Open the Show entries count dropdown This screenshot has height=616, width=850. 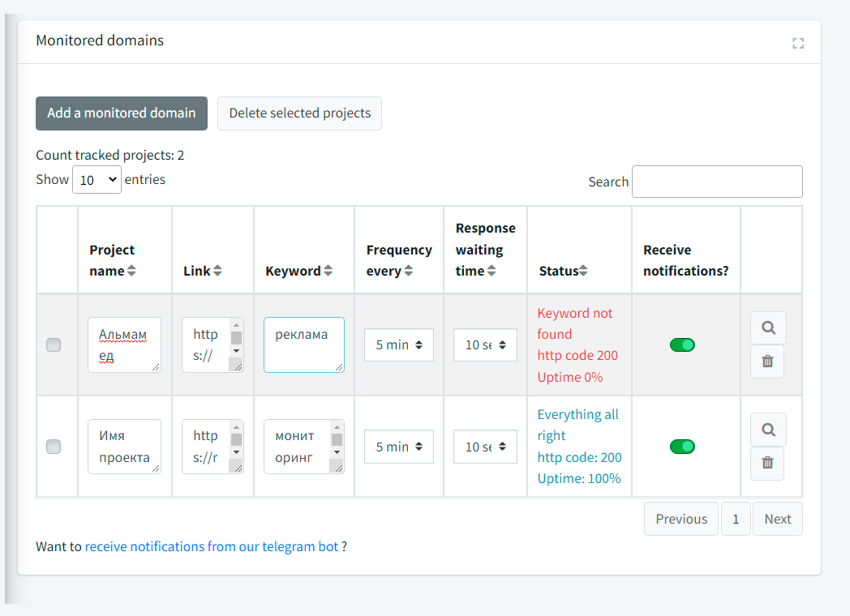click(97, 180)
